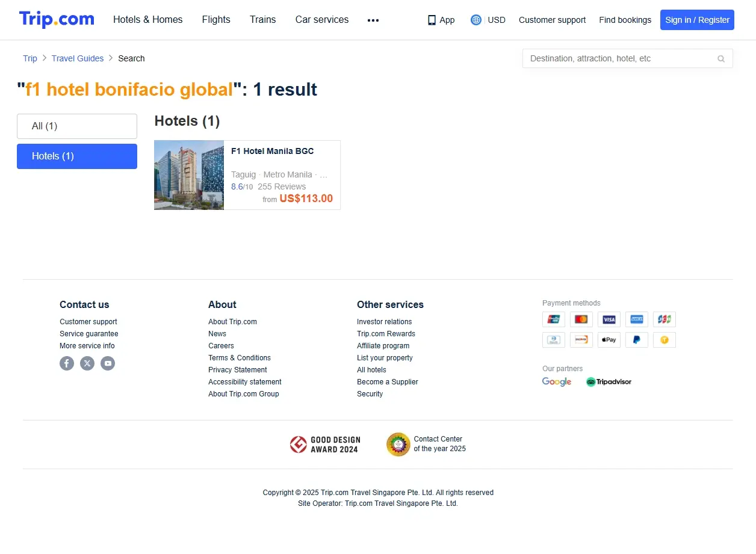Image resolution: width=756 pixels, height=554 pixels.
Task: Open the X (Twitter) social icon
Action: [x=87, y=363]
